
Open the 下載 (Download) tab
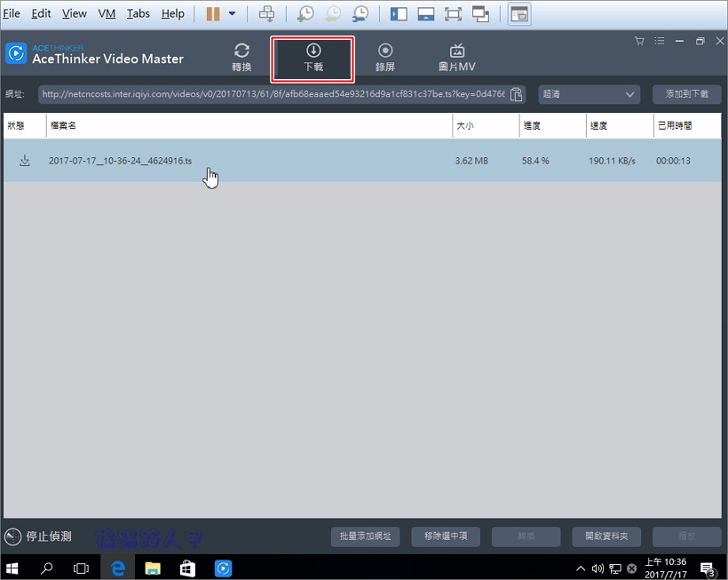[313, 59]
